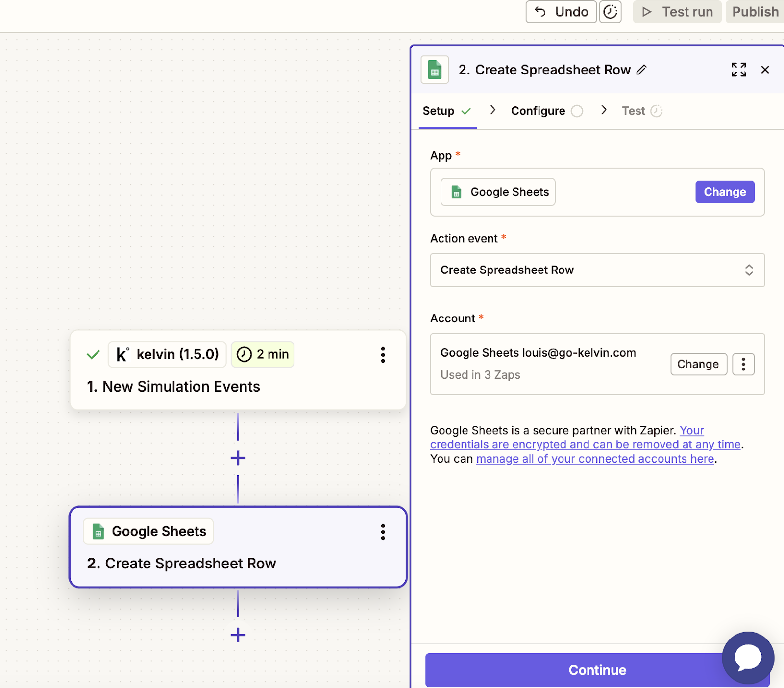Switch to the Test tab

tap(642, 111)
